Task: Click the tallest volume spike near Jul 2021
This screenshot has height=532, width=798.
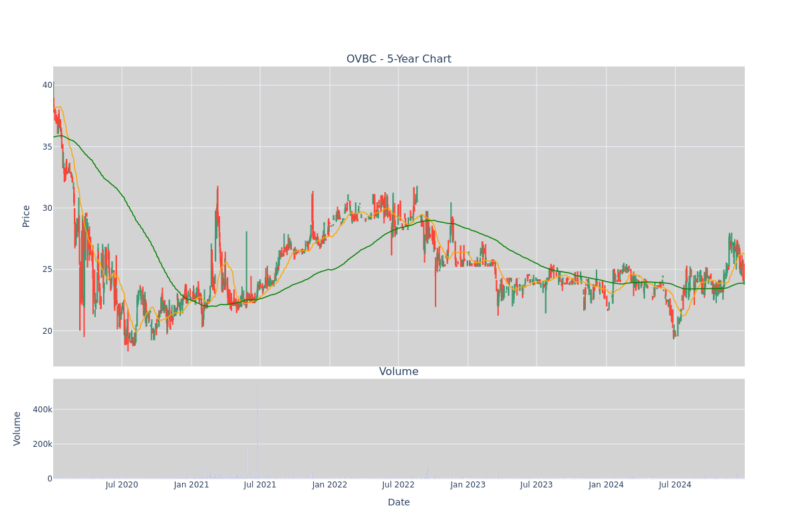Action: tap(257, 430)
